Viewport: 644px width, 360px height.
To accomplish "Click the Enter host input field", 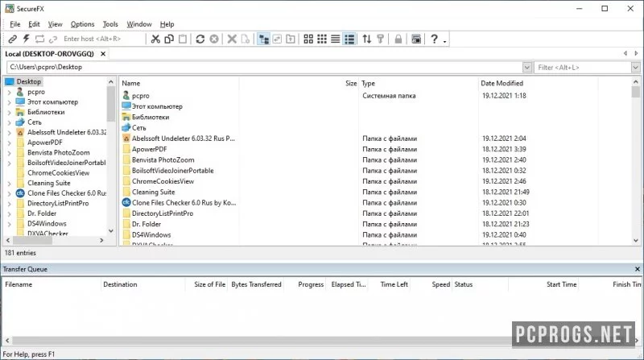I will coord(103,39).
